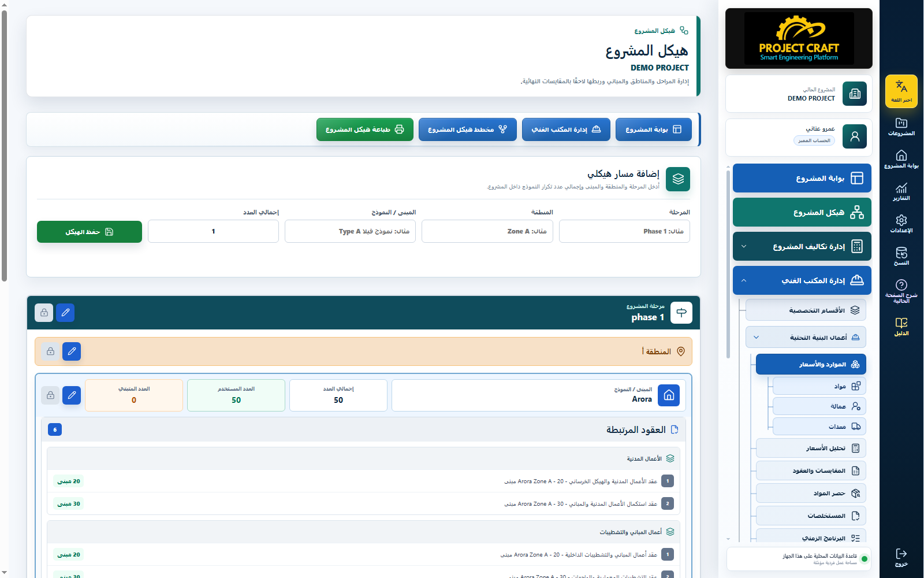Viewport: 924px width, 578px height.
Task: Click the layers icon beside إضافة مسار هيكلي
Action: (x=678, y=179)
